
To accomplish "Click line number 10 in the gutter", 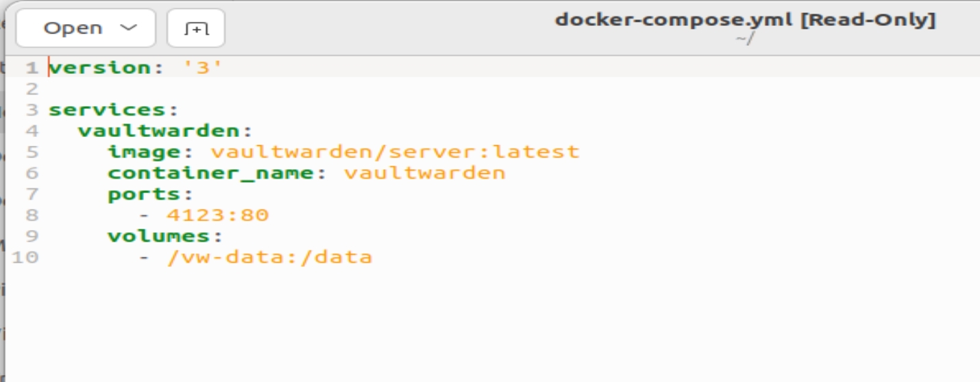I will tap(25, 257).
